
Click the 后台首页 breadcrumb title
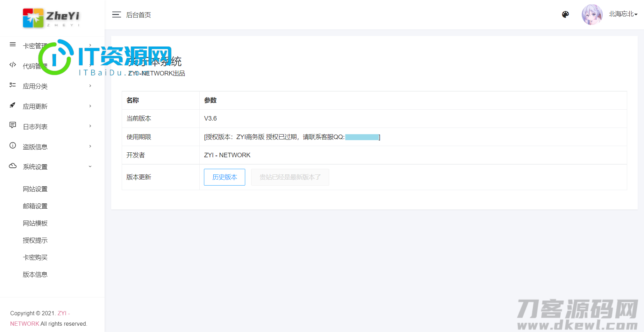139,15
